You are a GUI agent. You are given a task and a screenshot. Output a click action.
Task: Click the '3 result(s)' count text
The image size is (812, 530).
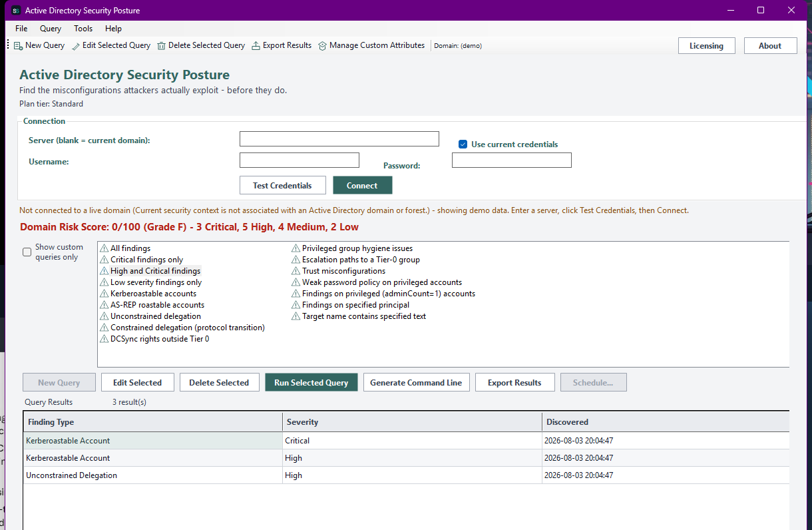coord(129,402)
